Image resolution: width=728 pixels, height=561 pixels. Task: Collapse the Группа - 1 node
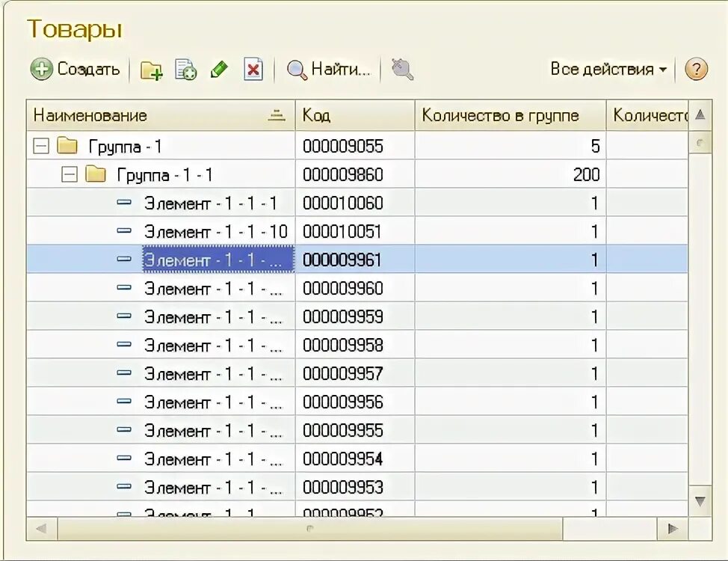(x=41, y=147)
